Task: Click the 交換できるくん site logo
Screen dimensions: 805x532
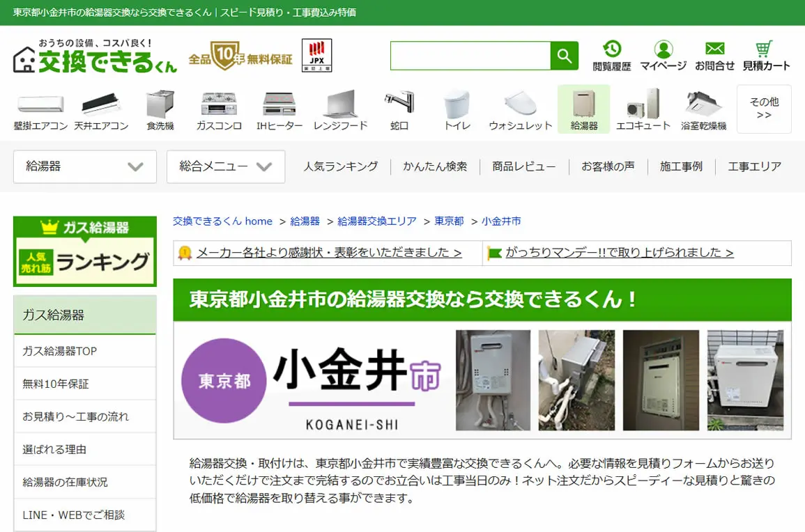Action: [95, 56]
